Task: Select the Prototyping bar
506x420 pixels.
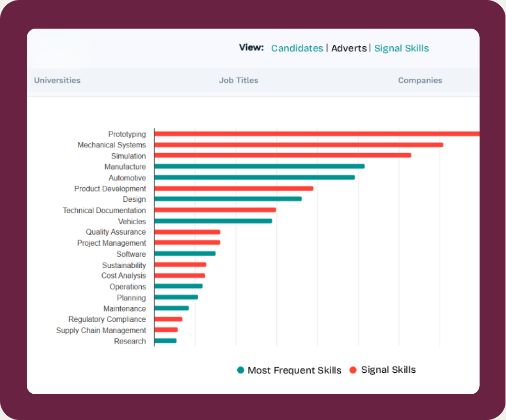Action: click(x=315, y=134)
